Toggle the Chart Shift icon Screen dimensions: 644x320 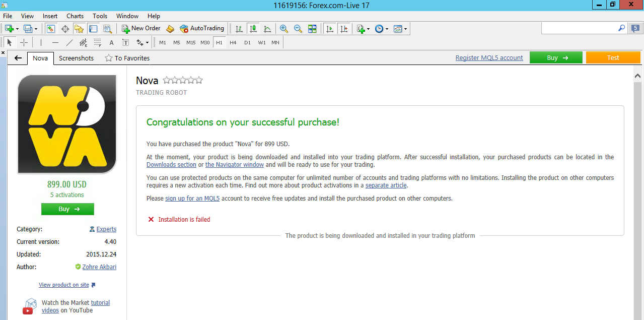point(344,29)
